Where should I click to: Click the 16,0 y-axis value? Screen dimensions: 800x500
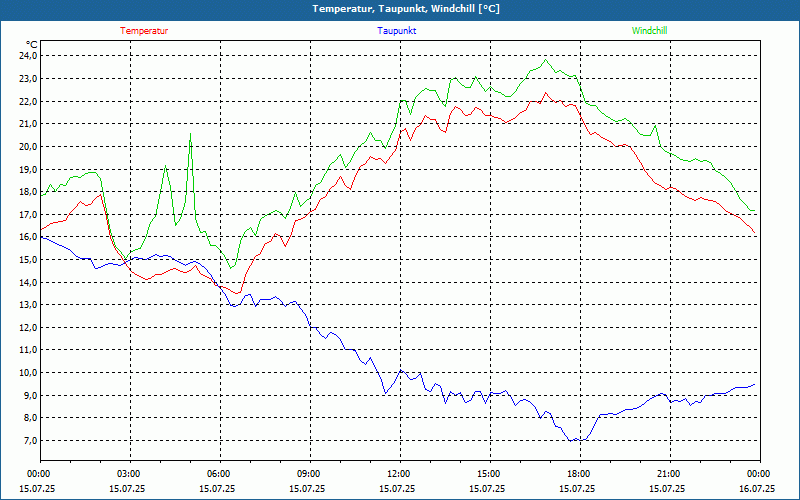point(29,237)
